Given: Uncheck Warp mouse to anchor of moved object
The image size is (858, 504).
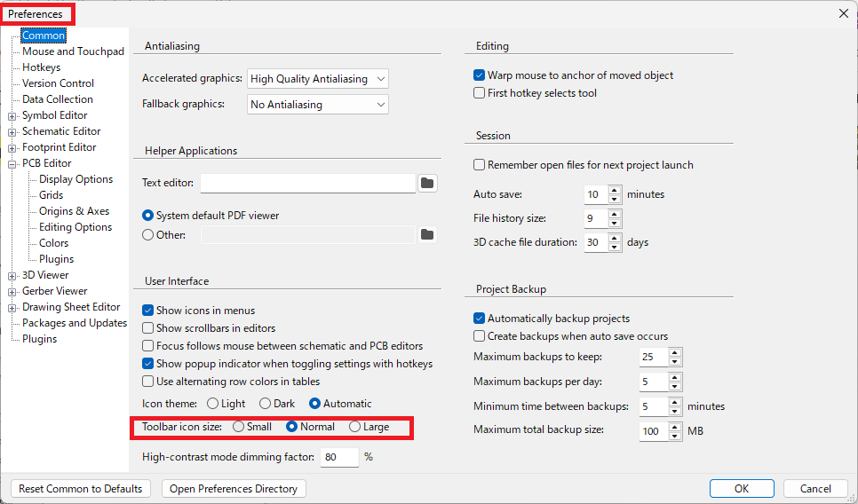Looking at the screenshot, I should (480, 75).
